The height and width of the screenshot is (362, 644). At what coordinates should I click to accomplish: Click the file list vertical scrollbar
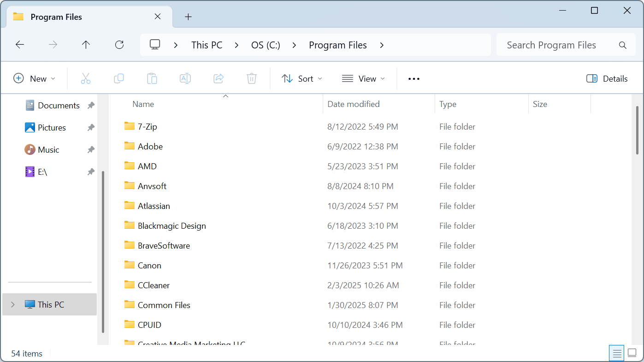637,130
